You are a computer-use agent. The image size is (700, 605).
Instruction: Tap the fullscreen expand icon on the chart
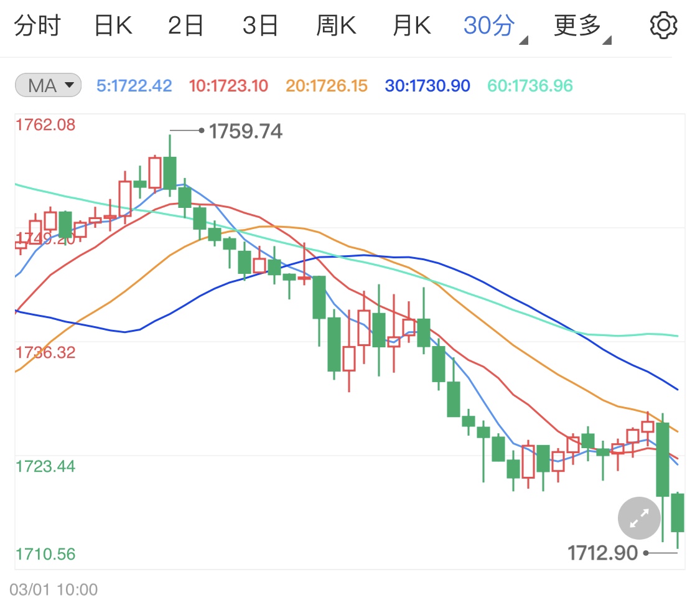[x=638, y=518]
